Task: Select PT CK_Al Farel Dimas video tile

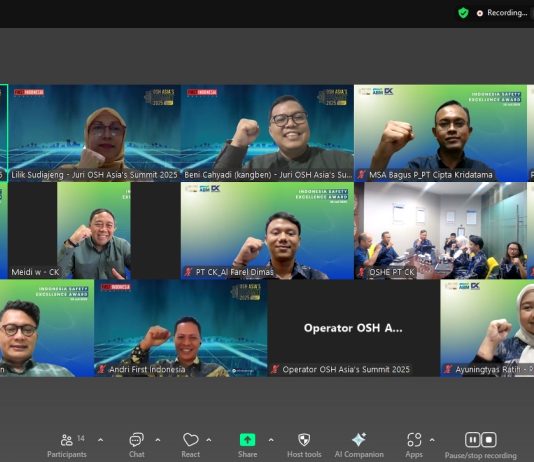Action: coord(267,230)
